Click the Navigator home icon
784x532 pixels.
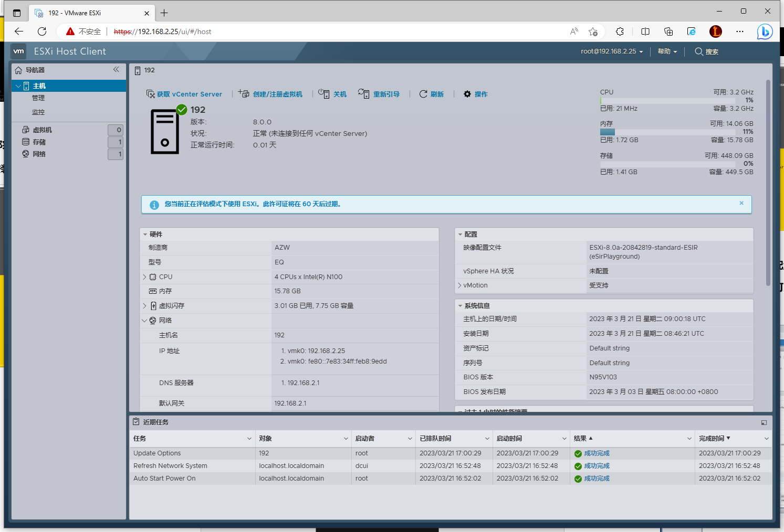click(x=18, y=70)
